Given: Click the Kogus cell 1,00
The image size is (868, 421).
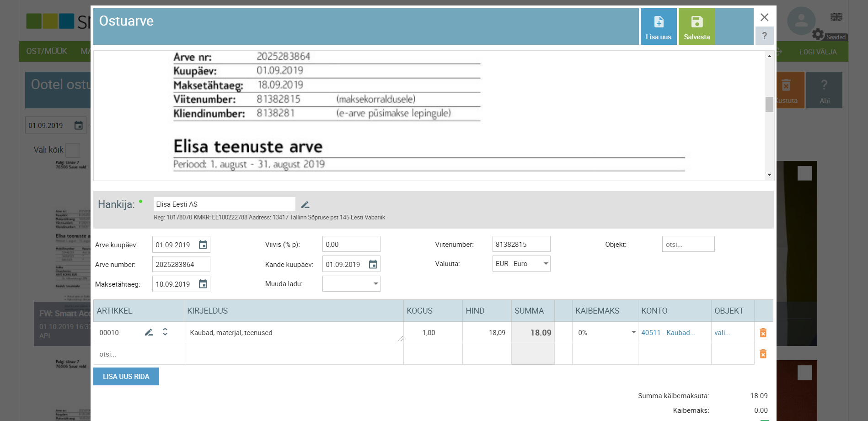Looking at the screenshot, I should pos(433,333).
